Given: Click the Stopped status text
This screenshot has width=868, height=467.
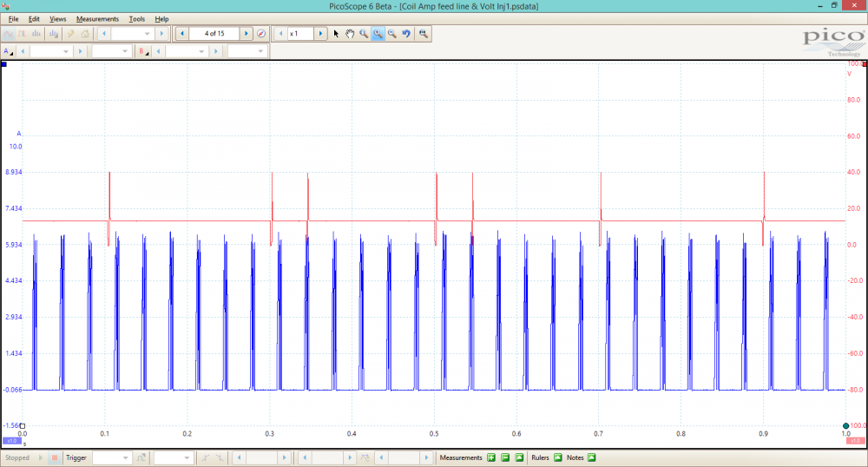Looking at the screenshot, I should tap(17, 457).
